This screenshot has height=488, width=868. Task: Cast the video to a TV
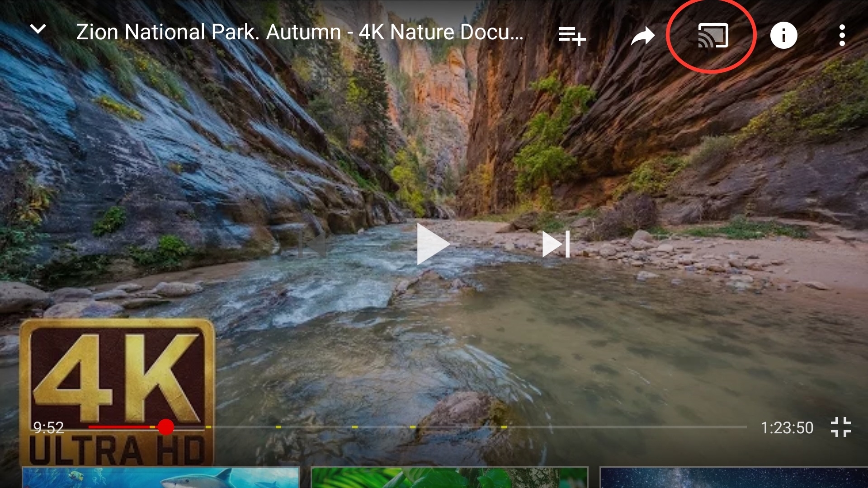tap(713, 35)
